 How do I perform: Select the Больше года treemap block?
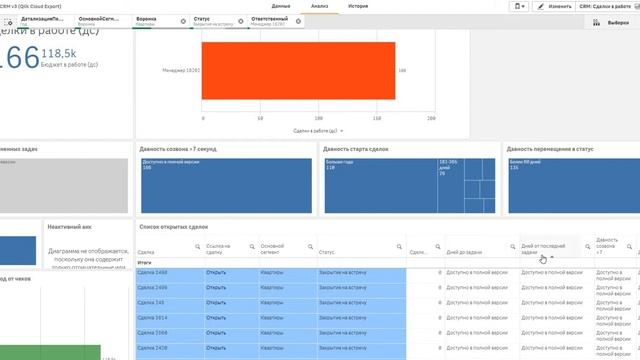click(381, 186)
